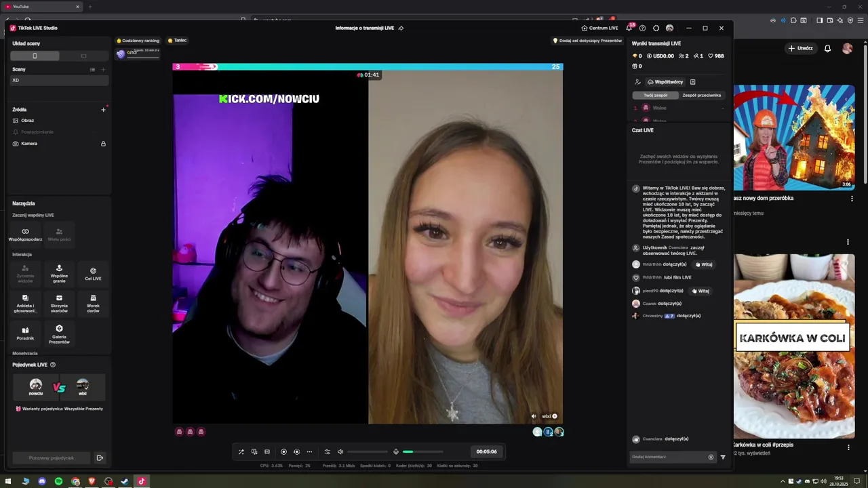Open more options in the control bar
The height and width of the screenshot is (488, 868).
[x=309, y=451]
